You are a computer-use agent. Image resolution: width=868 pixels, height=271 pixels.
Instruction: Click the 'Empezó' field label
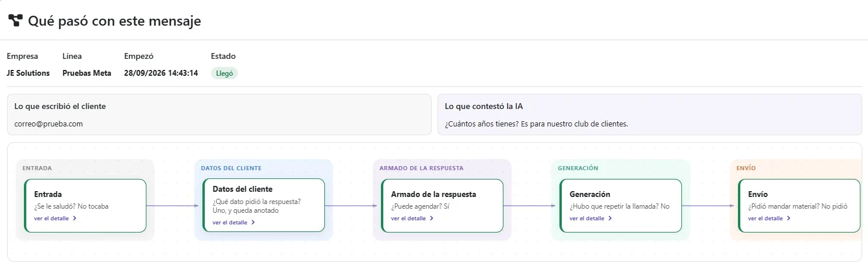(x=139, y=57)
